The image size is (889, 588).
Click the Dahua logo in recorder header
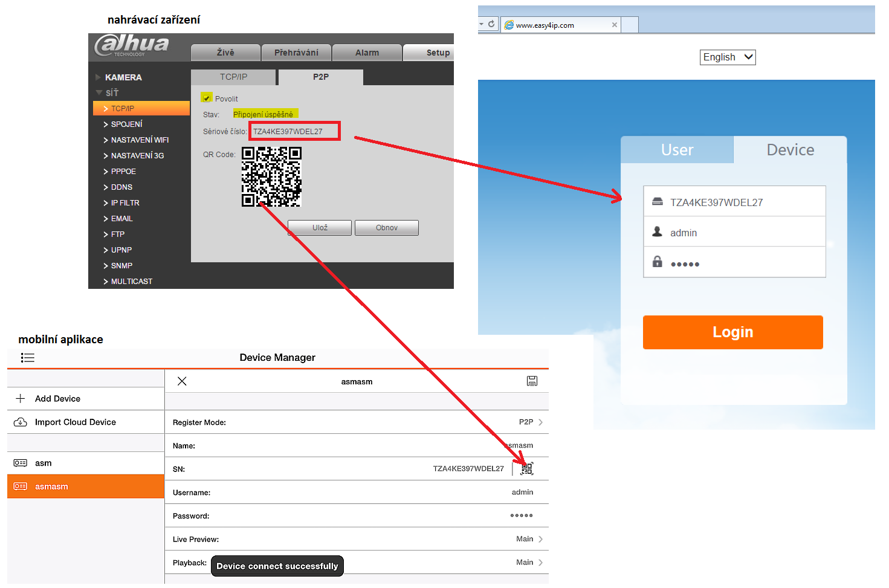(x=132, y=45)
